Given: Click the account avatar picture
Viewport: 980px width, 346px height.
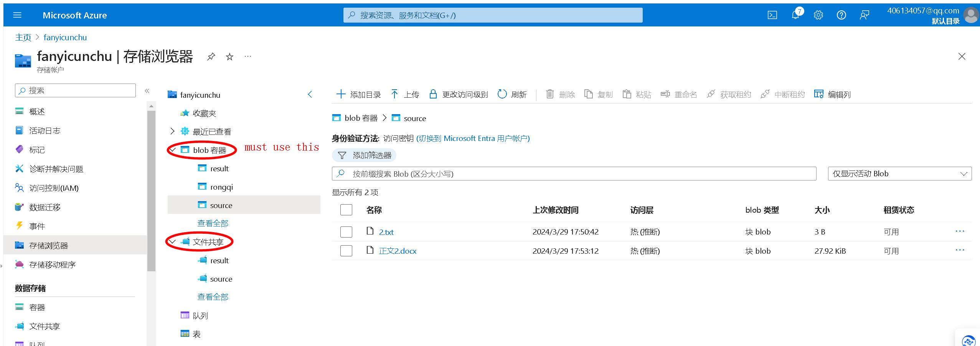Looking at the screenshot, I should pyautogui.click(x=971, y=16).
